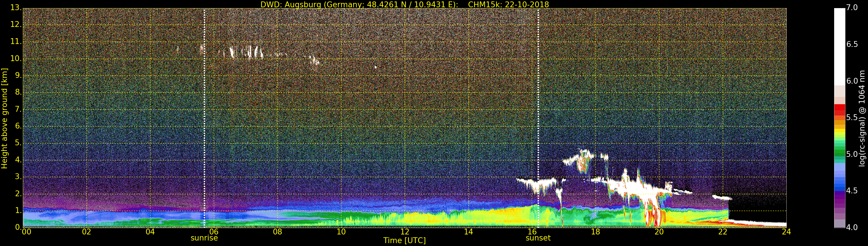Select the "sunset" label below the time axis
868x246 pixels.
538,238
